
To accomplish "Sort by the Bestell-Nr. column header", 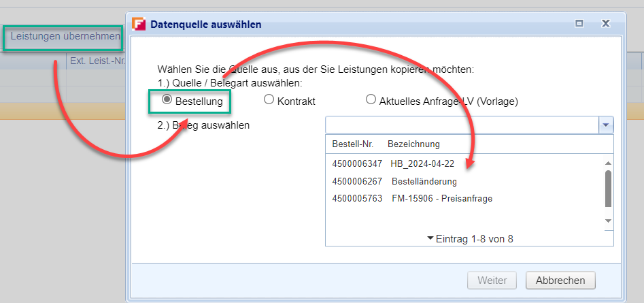I will 352,144.
